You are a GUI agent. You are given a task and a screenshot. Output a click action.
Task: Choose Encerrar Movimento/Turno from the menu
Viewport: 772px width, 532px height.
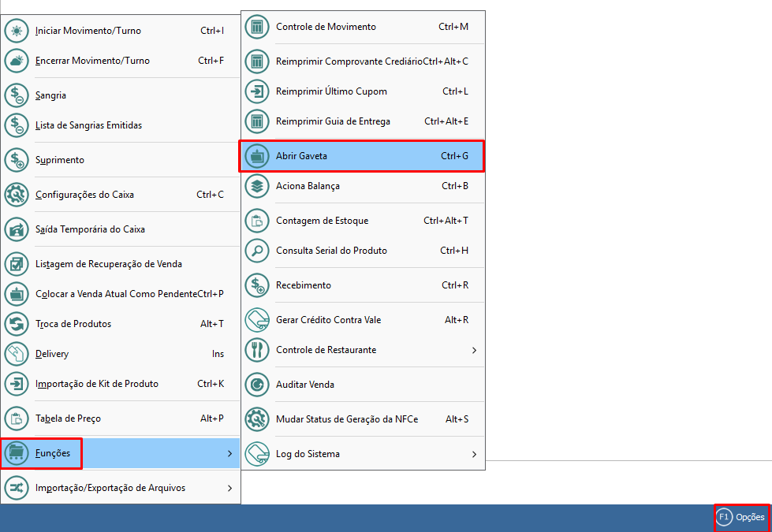92,61
